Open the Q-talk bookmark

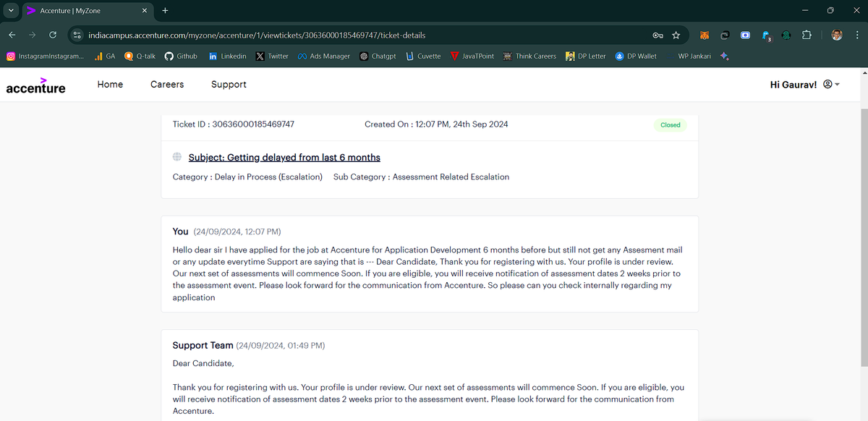click(x=140, y=56)
